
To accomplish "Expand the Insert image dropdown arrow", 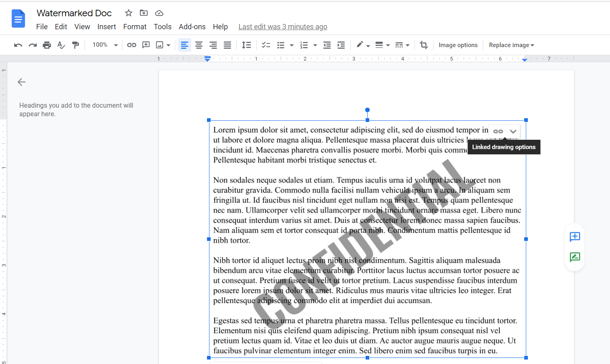I will pyautogui.click(x=168, y=45).
